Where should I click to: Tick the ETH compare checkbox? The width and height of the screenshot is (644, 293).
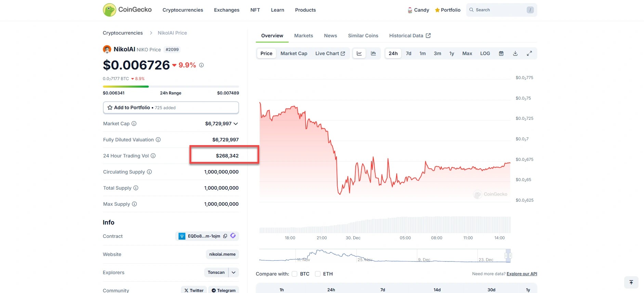click(318, 274)
